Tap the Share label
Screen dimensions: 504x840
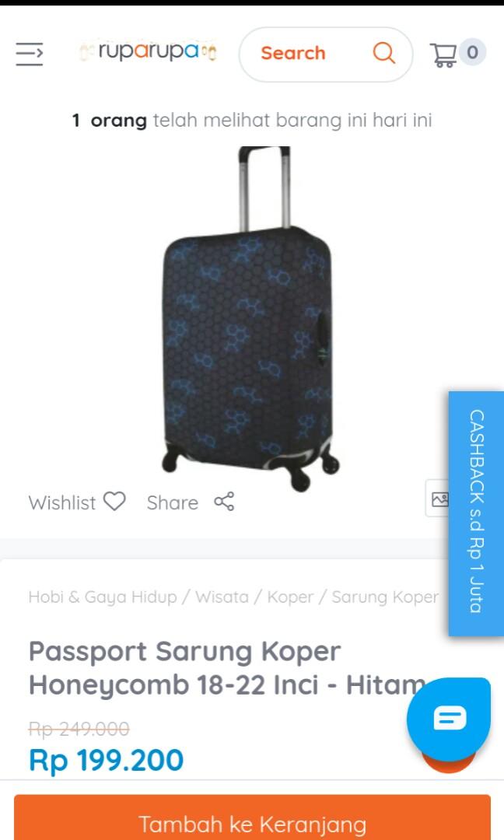pos(173,503)
